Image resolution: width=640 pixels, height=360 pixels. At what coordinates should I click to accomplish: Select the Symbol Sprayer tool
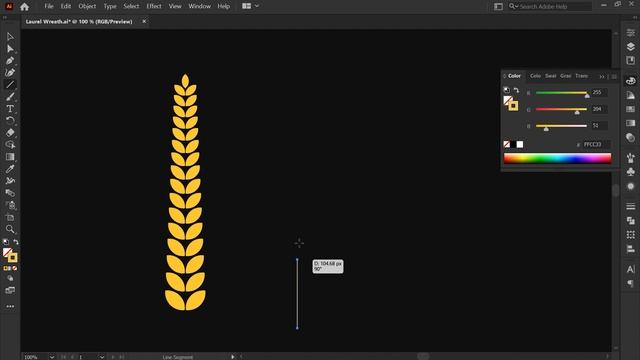[10, 205]
